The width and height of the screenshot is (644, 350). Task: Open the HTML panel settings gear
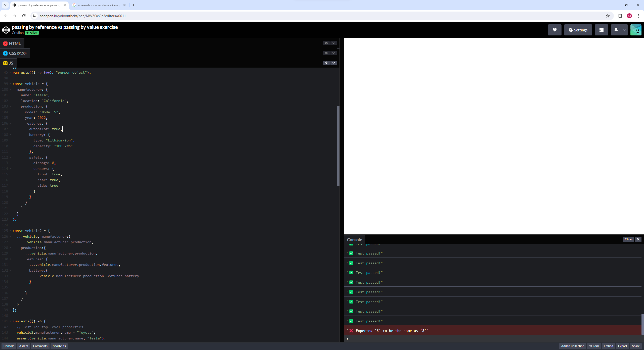tap(326, 43)
